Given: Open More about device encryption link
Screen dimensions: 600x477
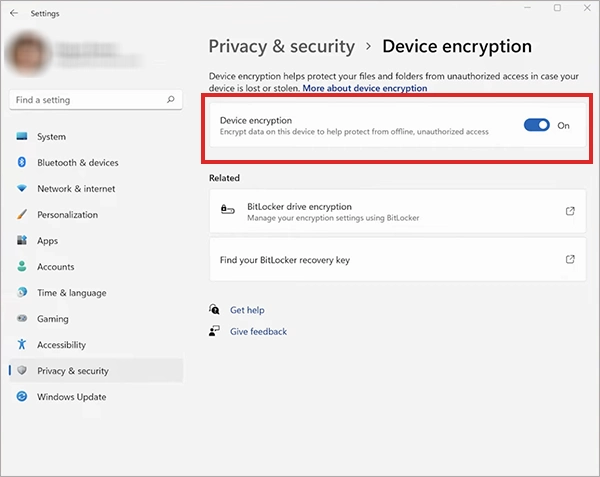Looking at the screenshot, I should tap(365, 88).
